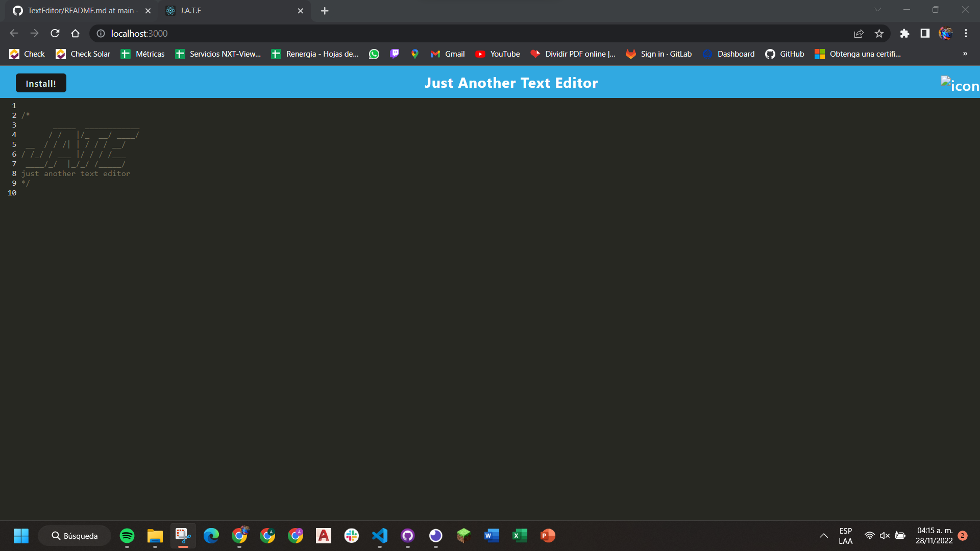
Task: Toggle bookmark star for current page
Action: click(x=879, y=33)
